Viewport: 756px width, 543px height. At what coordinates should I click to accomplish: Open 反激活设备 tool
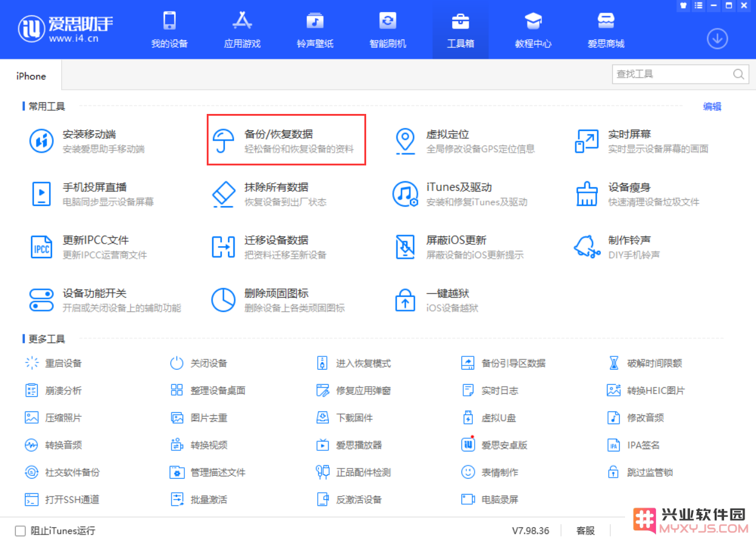[x=349, y=499]
